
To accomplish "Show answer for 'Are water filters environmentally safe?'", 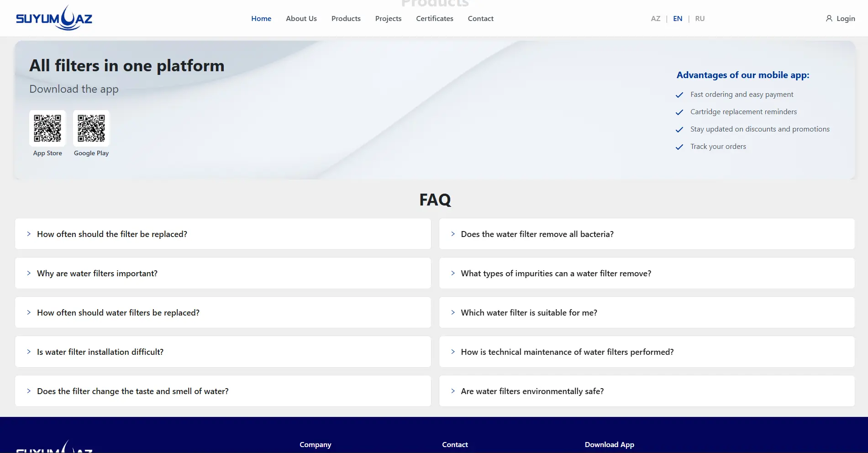I will point(532,391).
